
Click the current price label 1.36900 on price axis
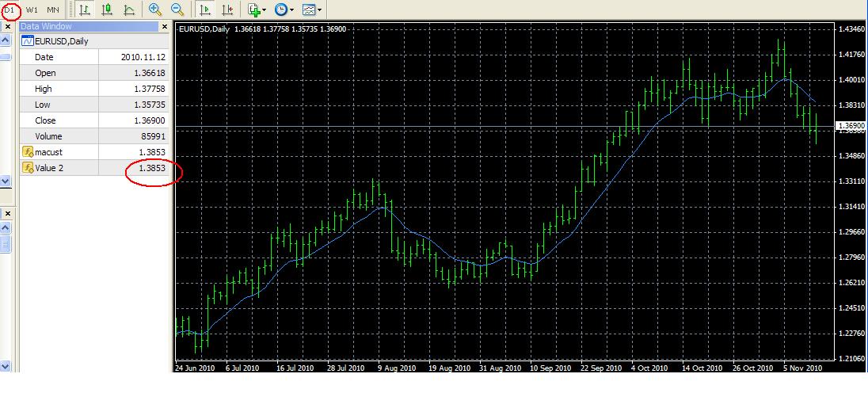852,126
